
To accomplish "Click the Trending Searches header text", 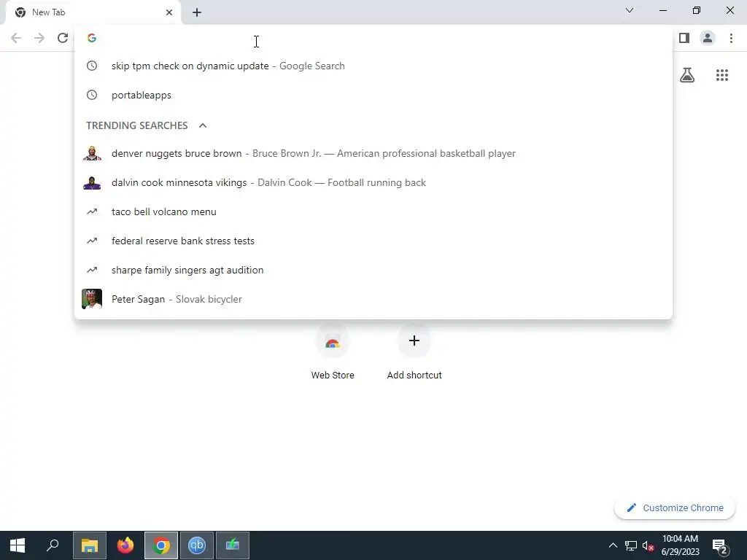I will coord(136,125).
